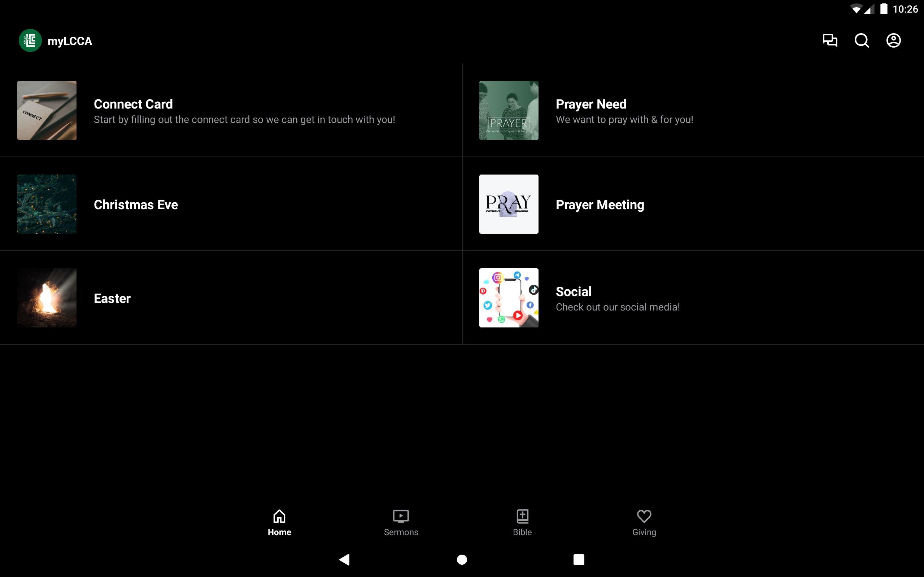Tap the recent apps square button
The height and width of the screenshot is (577, 924).
pos(579,559)
